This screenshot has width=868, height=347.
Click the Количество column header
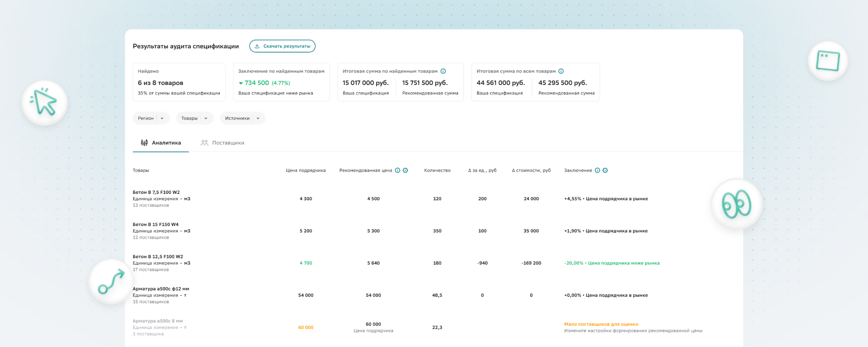437,170
